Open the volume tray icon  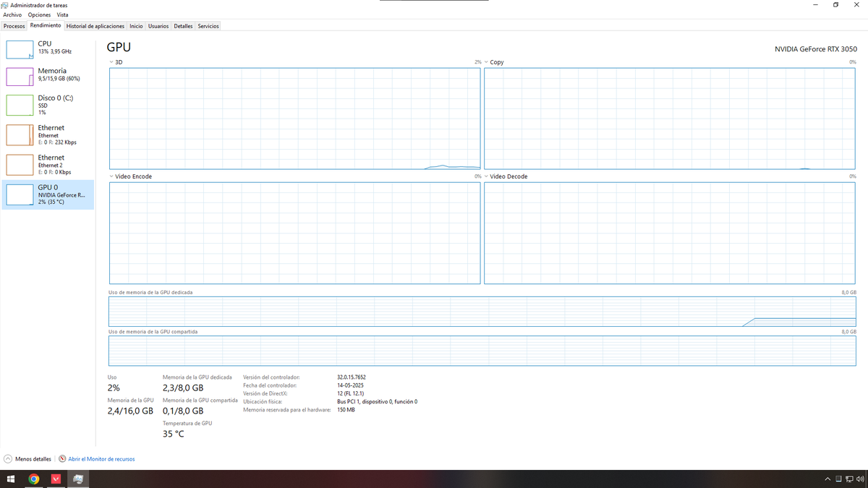(859, 479)
